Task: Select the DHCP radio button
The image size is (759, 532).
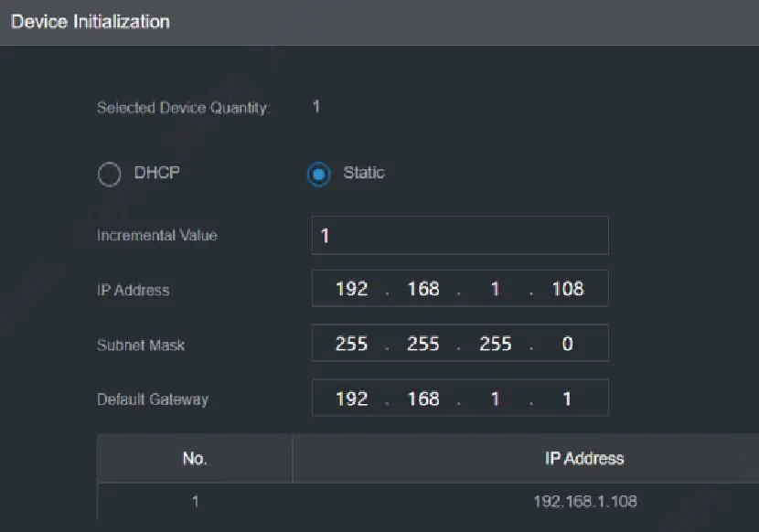Action: (x=109, y=174)
